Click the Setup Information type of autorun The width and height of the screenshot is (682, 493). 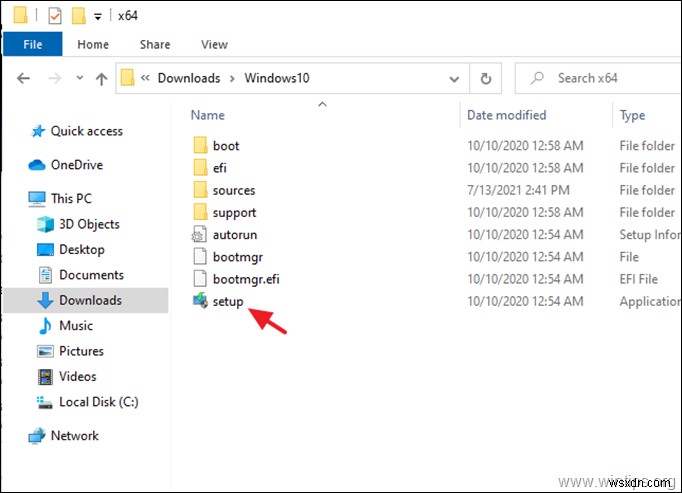click(x=650, y=235)
